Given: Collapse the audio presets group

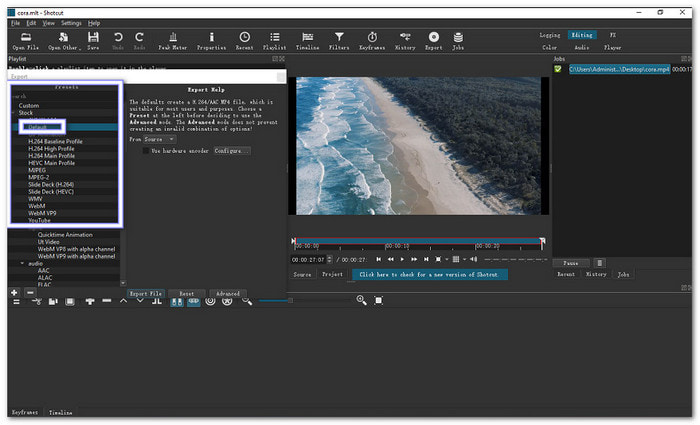Looking at the screenshot, I should coord(23,263).
